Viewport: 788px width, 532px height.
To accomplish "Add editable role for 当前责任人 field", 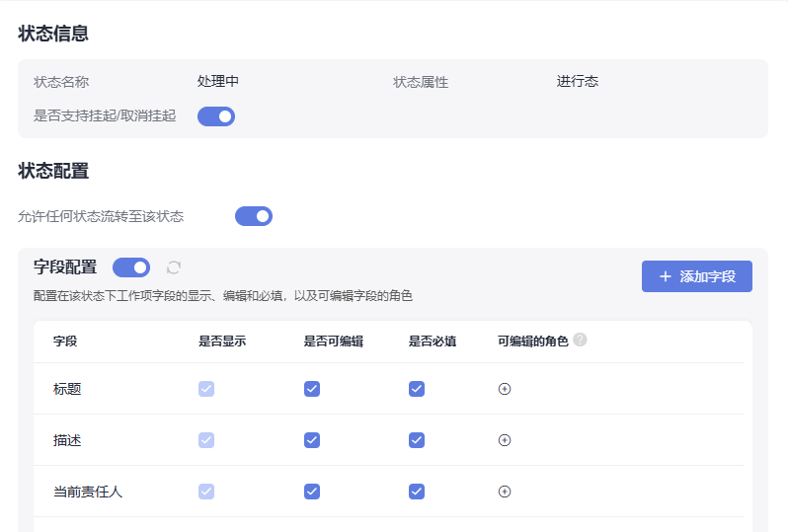I will tap(504, 492).
